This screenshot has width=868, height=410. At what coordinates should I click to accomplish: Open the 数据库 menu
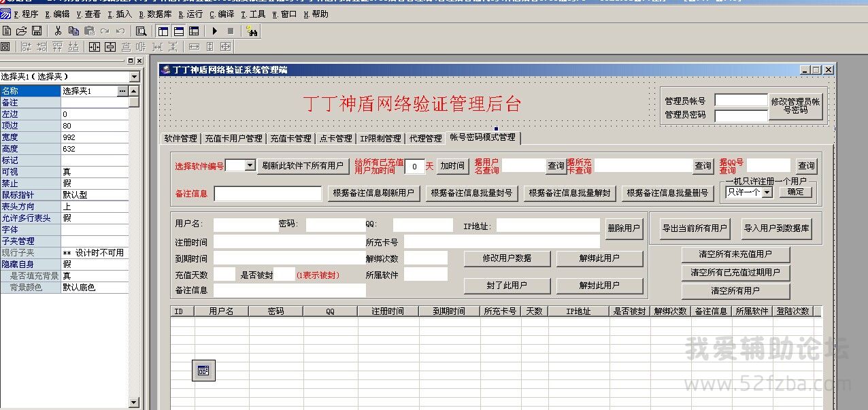[x=155, y=14]
